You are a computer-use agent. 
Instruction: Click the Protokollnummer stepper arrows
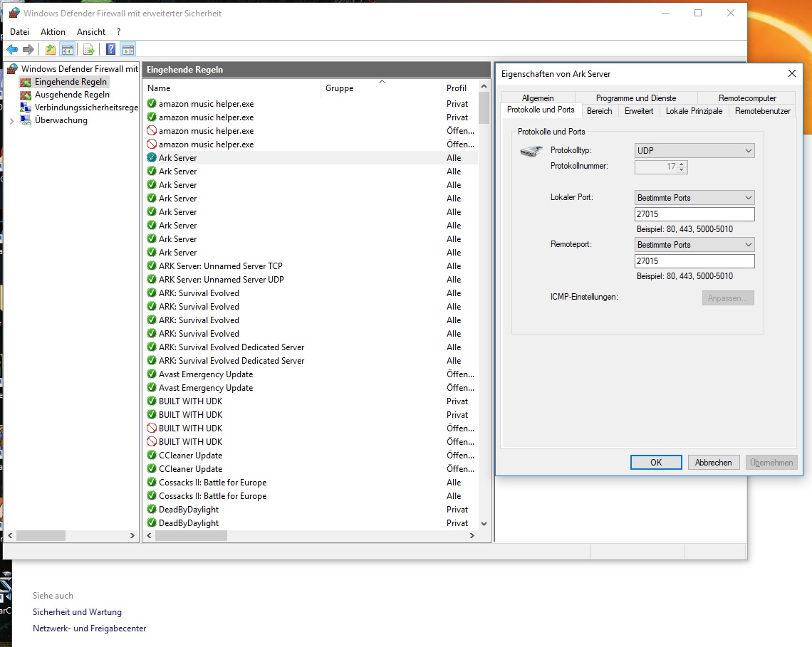pos(682,167)
